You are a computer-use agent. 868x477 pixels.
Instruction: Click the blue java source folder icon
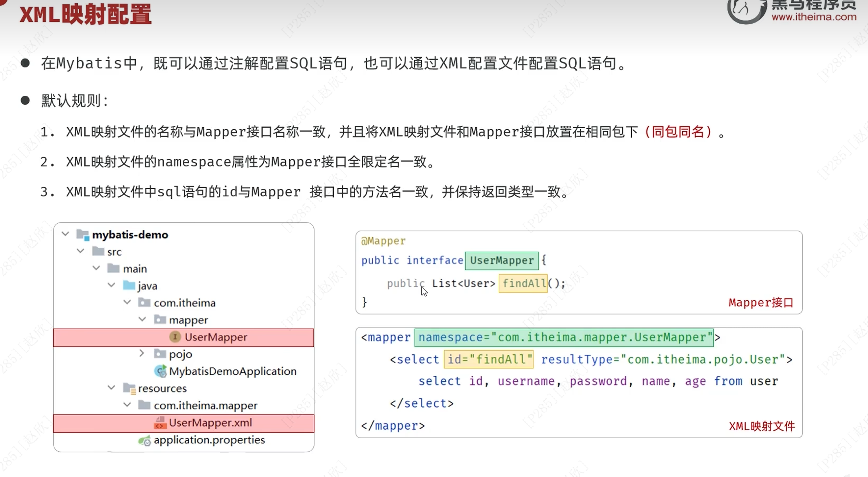coord(129,286)
